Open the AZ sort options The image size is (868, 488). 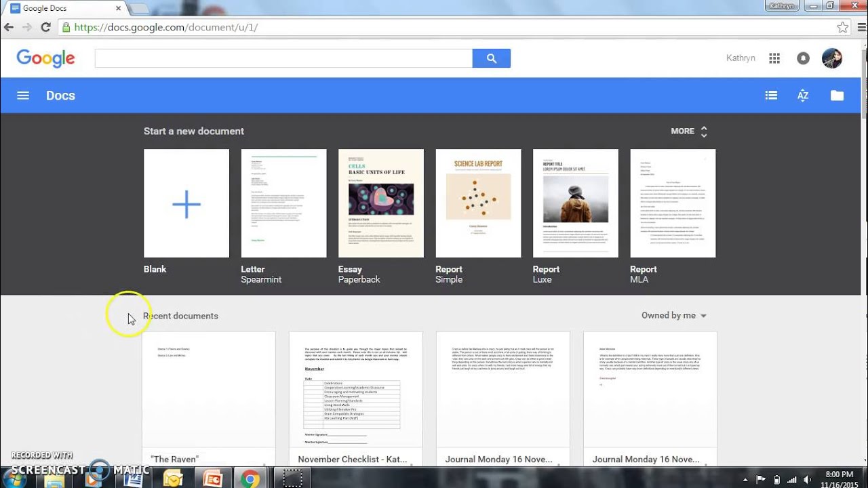803,96
